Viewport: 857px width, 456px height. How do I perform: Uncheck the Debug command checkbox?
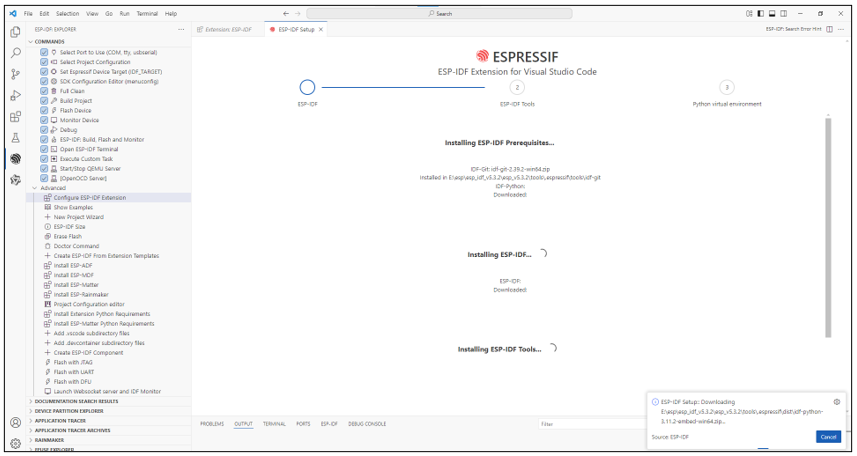(44, 130)
